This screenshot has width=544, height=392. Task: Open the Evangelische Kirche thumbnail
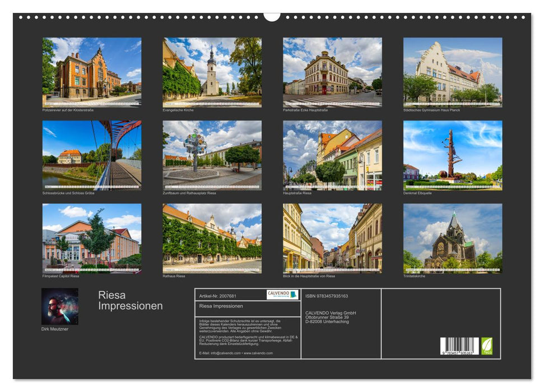(x=213, y=73)
